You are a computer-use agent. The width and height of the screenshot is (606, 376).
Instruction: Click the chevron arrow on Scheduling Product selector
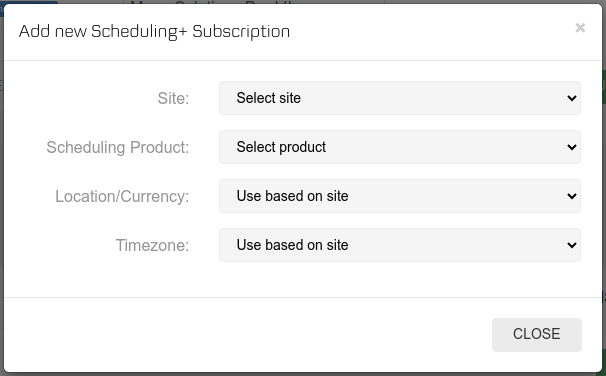point(572,147)
